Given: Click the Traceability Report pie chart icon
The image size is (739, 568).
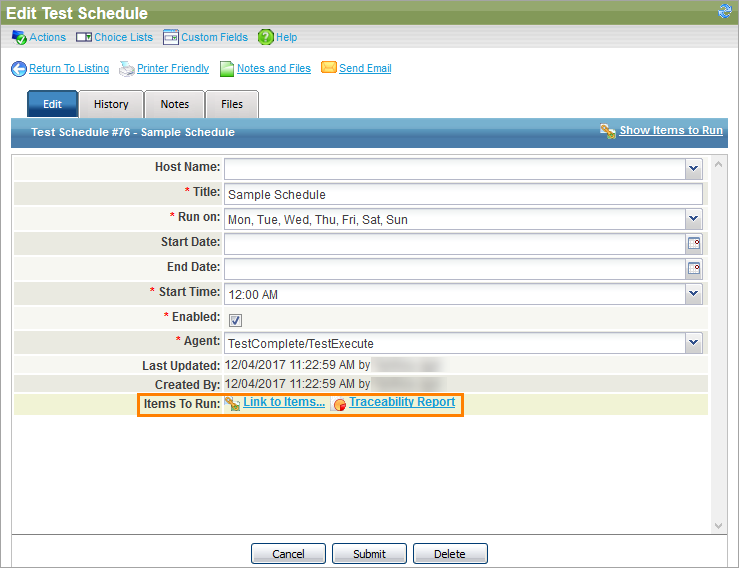Looking at the screenshot, I should tap(338, 404).
